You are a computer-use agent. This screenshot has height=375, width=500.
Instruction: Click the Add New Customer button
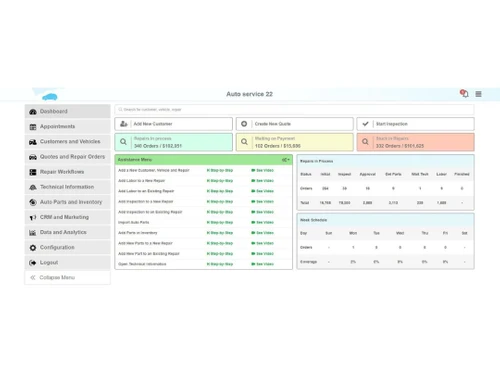tap(174, 124)
